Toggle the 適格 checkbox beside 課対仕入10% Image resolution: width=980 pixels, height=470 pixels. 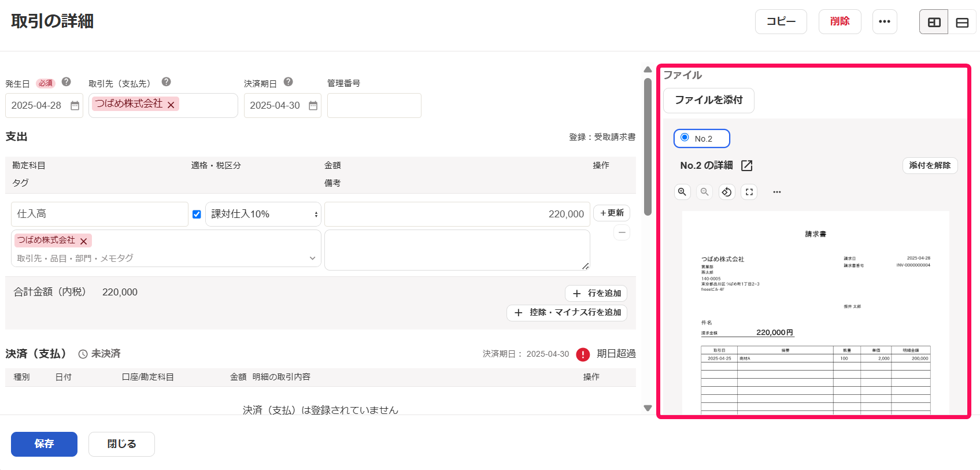(197, 214)
